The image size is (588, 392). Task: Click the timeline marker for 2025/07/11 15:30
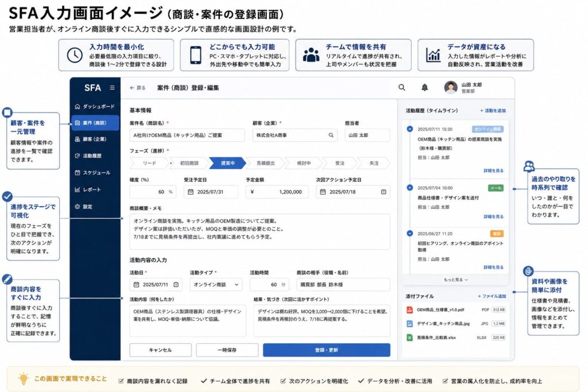point(410,129)
